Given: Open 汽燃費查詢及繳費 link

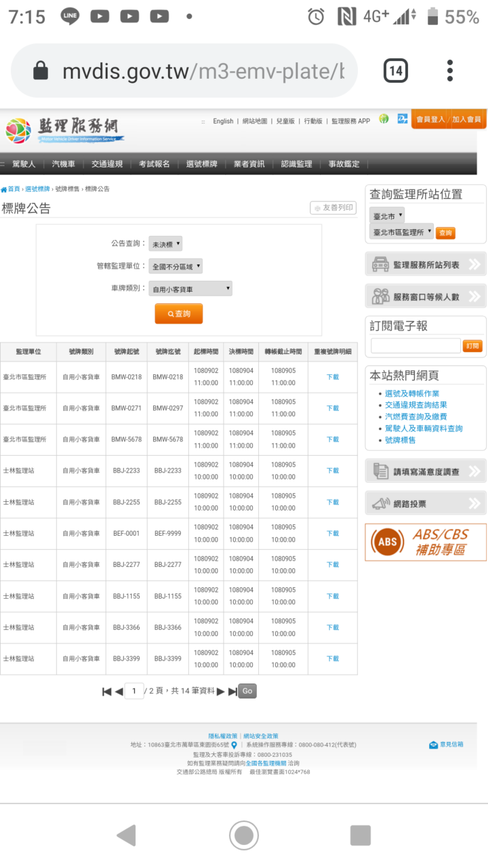Looking at the screenshot, I should tap(416, 416).
